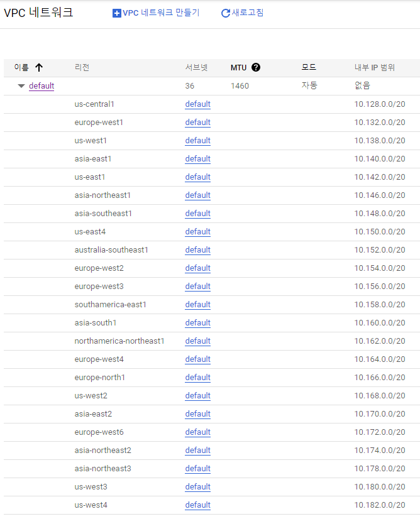The height and width of the screenshot is (519, 420).
Task: Click the subnet count 36 value
Action: click(189, 85)
